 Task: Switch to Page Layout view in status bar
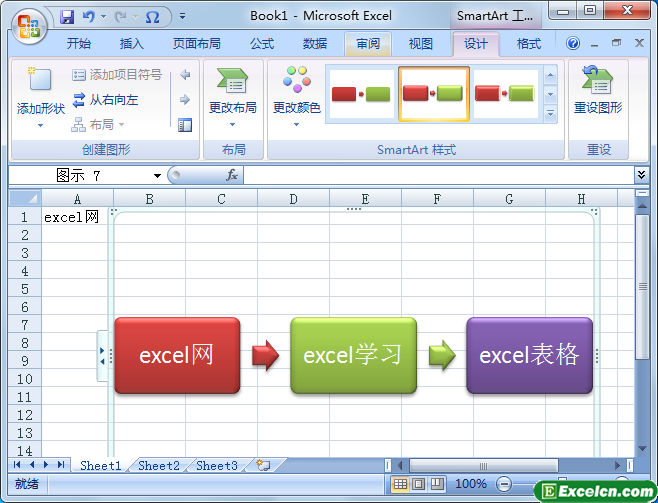pyautogui.click(x=418, y=485)
